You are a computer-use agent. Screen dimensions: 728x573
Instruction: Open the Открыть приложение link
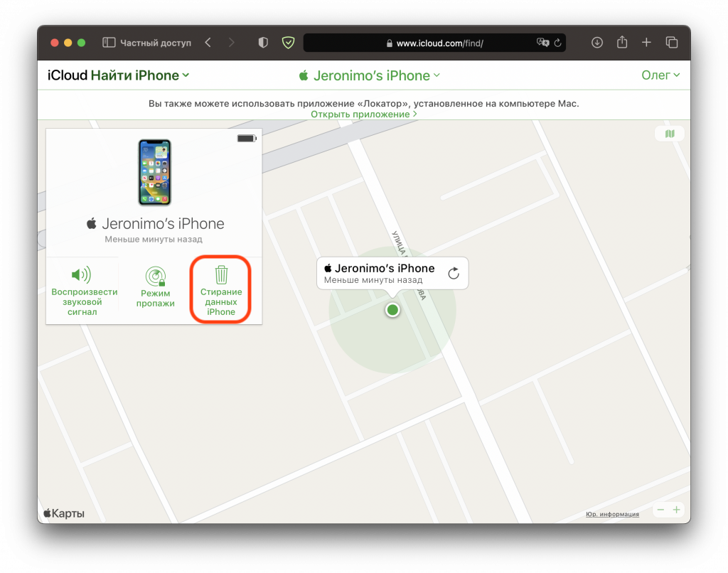pyautogui.click(x=363, y=114)
